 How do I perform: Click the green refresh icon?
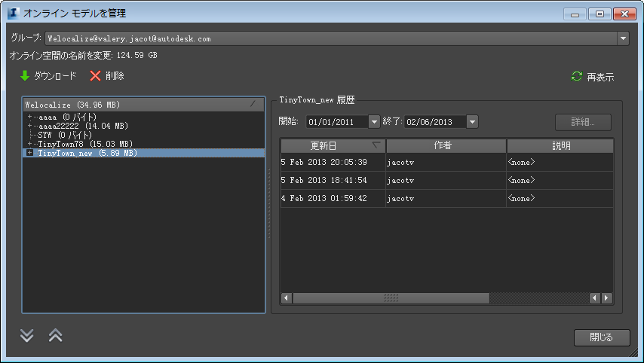point(577,76)
